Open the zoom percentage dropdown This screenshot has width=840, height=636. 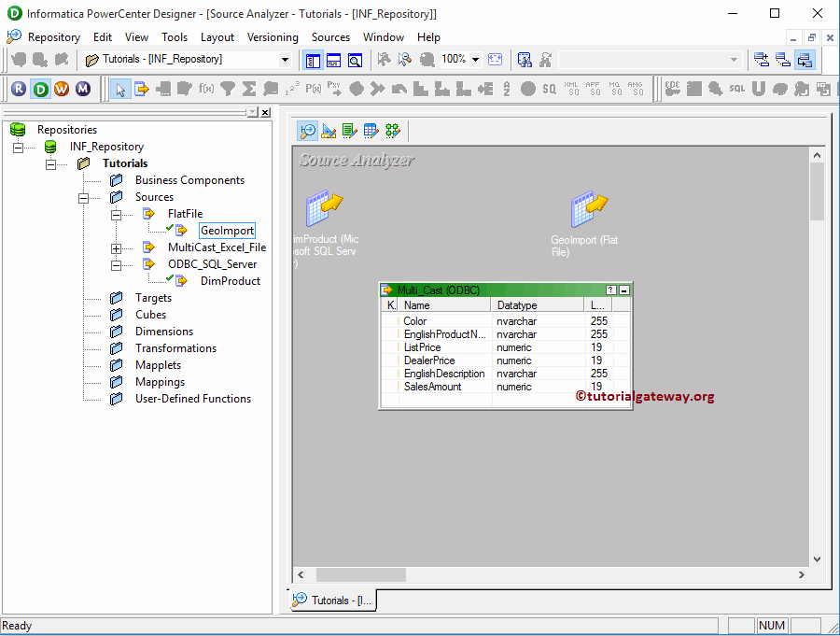(474, 59)
